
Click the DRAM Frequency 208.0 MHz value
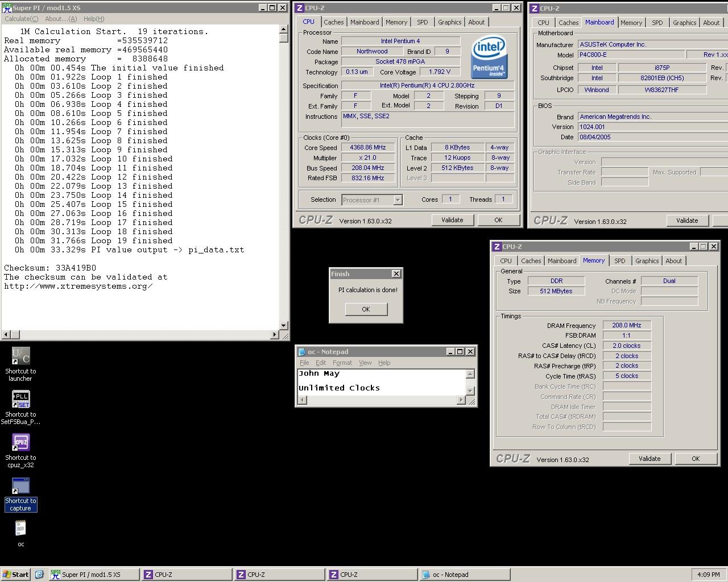tap(626, 326)
